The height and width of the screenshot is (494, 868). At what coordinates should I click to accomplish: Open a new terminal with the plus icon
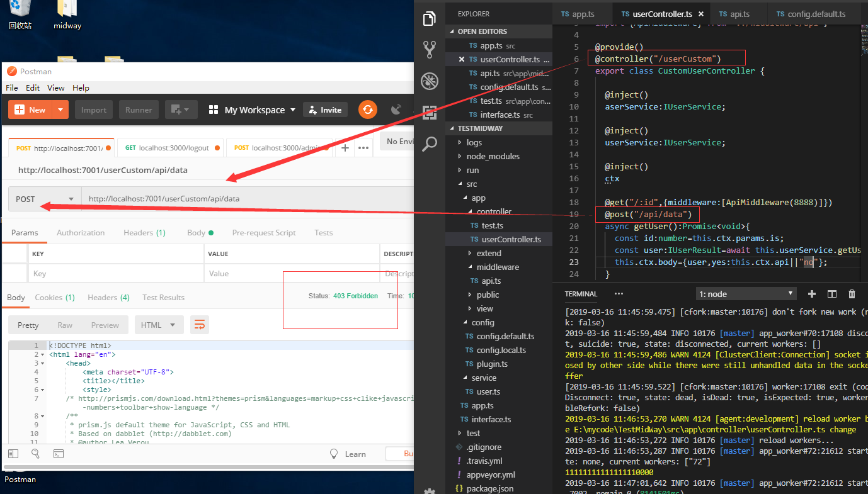(811, 293)
